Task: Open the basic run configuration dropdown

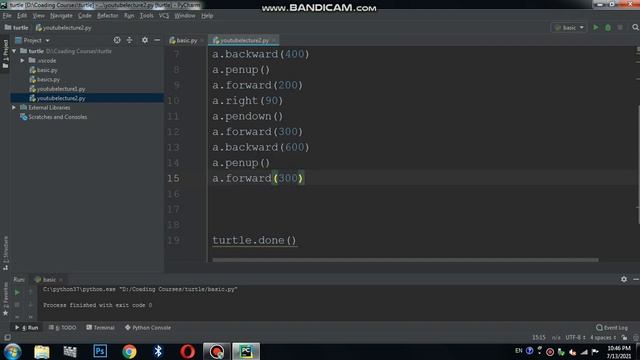Action: click(x=569, y=28)
